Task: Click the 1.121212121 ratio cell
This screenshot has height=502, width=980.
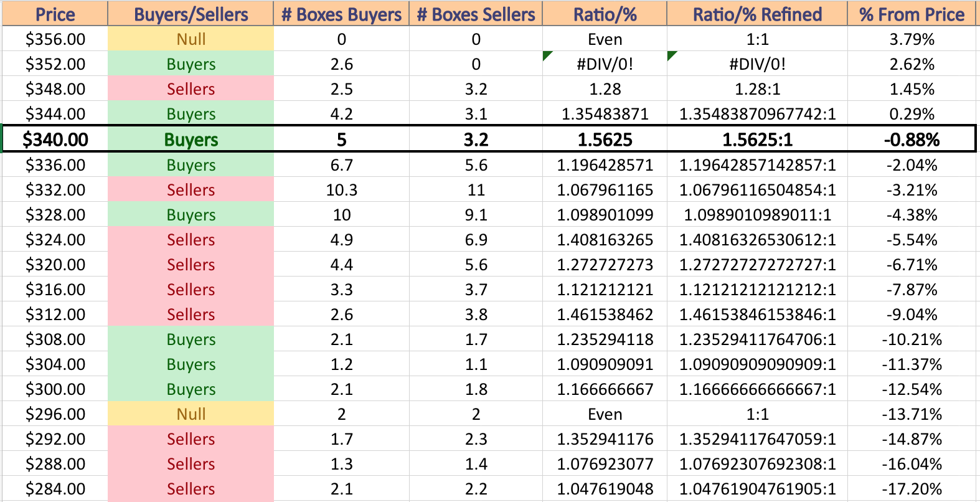Action: pyautogui.click(x=605, y=290)
